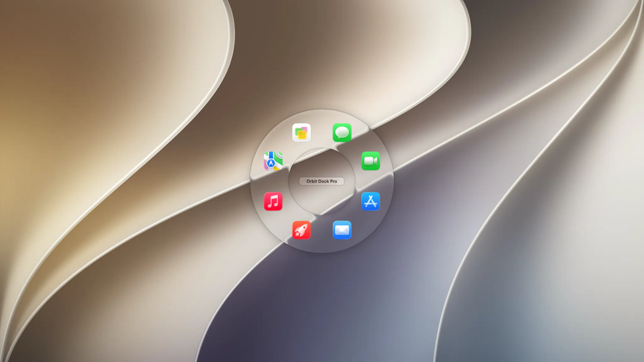Launch the red rocket app icon
Viewport: 644px width, 362px height.
[301, 230]
